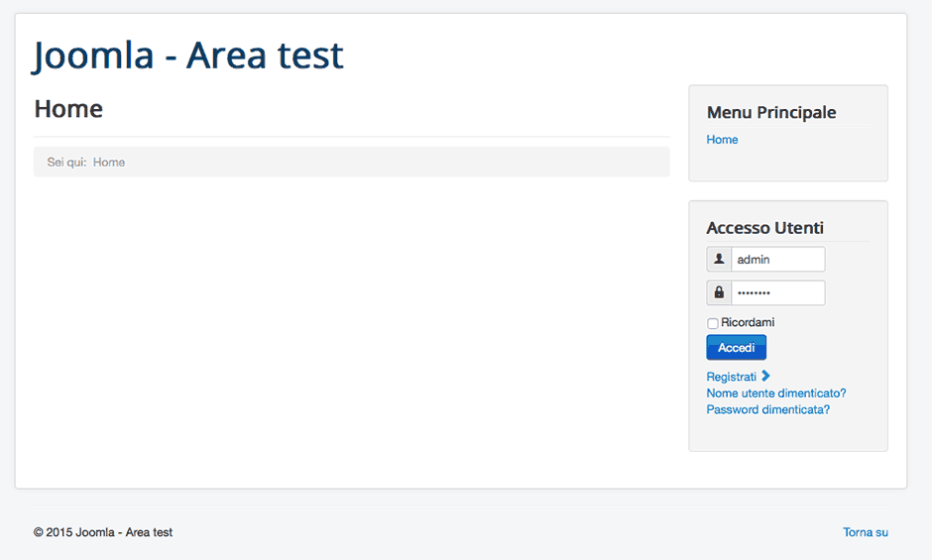
Task: Click the user silhouette icon beside username
Action: coord(719,260)
